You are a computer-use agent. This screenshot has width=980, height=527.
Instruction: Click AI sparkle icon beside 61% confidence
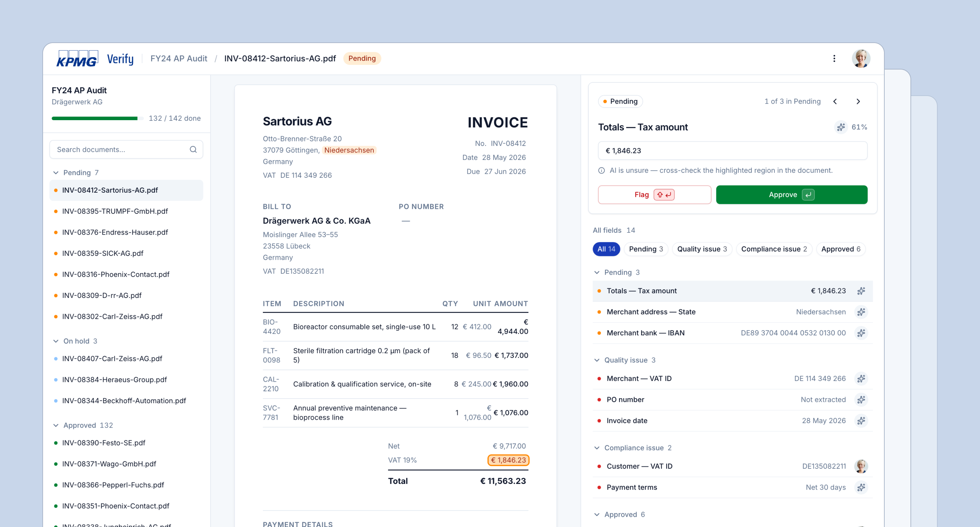click(x=841, y=127)
